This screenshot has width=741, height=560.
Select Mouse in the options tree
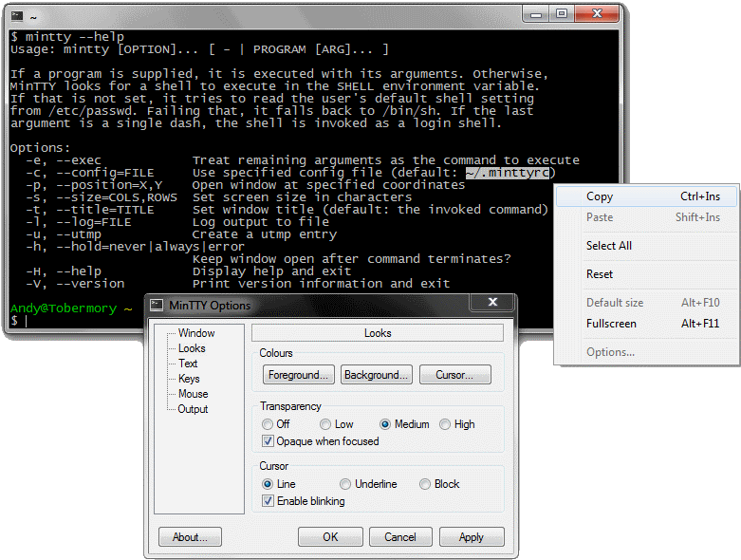pos(193,394)
